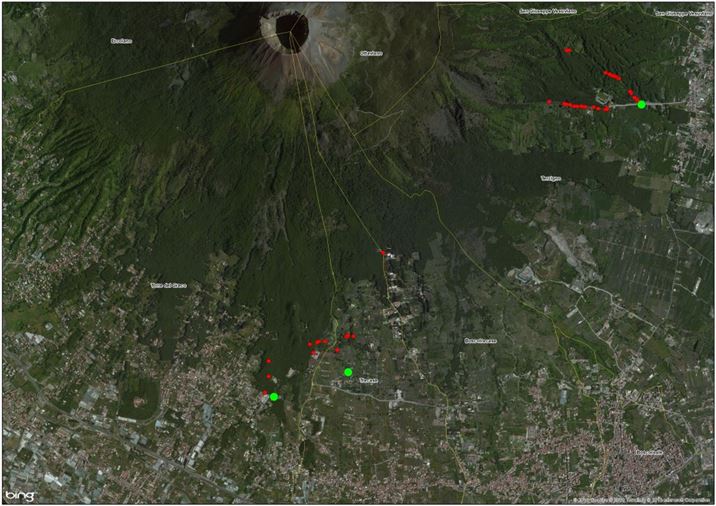Click the Ottaviano map label

[x=371, y=53]
